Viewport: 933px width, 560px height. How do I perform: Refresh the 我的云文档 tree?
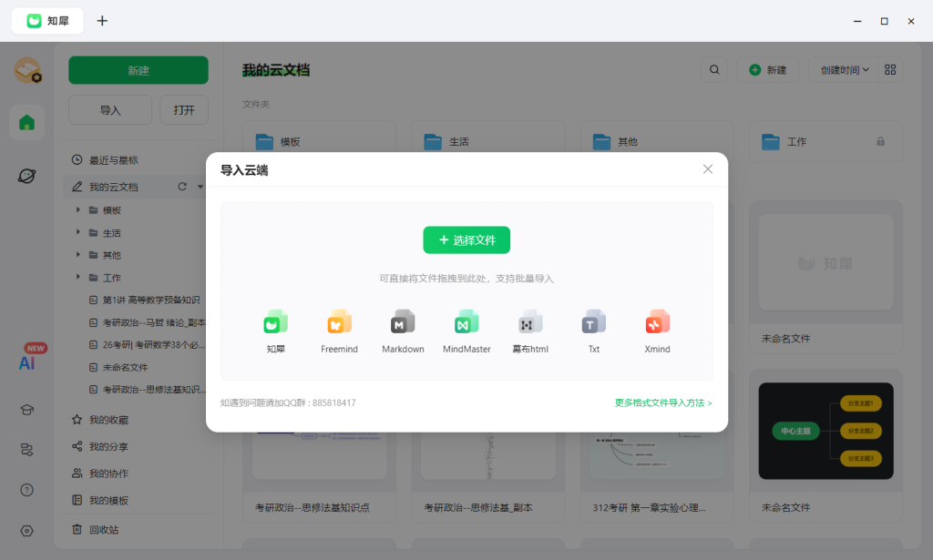[x=182, y=187]
